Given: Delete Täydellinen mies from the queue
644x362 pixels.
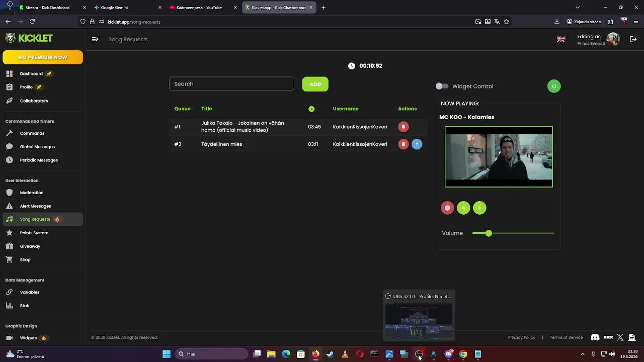Looking at the screenshot, I should coord(403,144).
